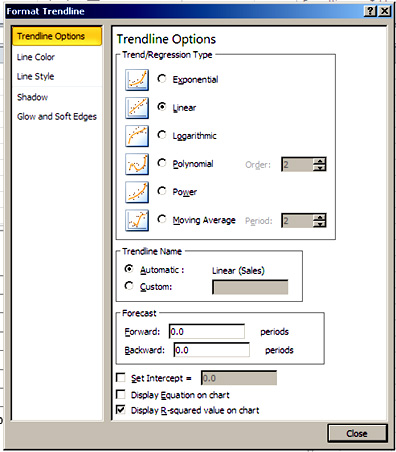Select the Polynomial radio button
Image resolution: width=396 pixels, height=452 pixels.
click(162, 163)
